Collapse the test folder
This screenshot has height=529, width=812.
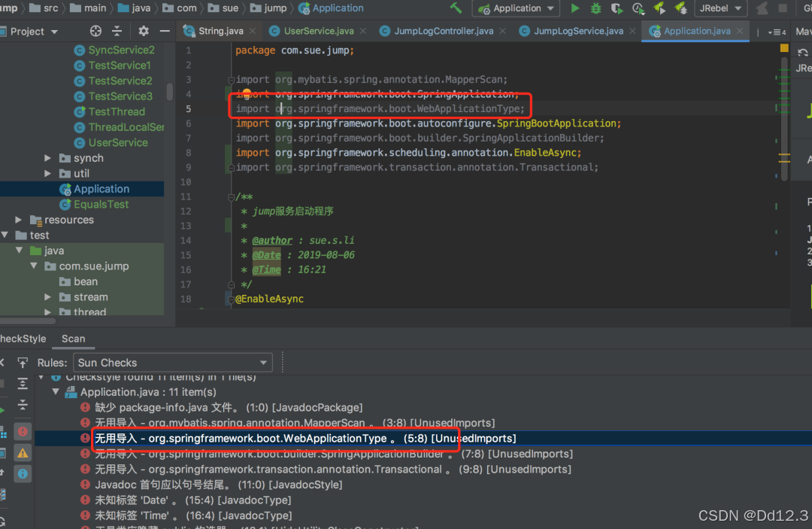pos(5,236)
